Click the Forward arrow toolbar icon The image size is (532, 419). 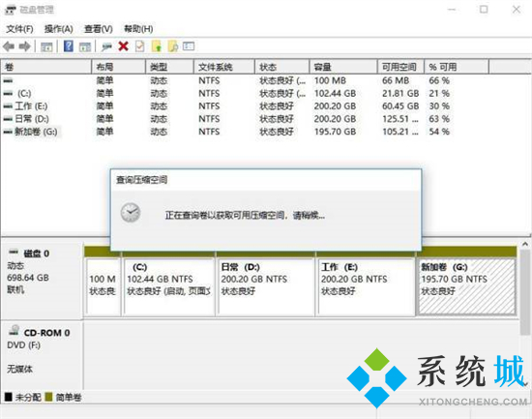tap(25, 46)
